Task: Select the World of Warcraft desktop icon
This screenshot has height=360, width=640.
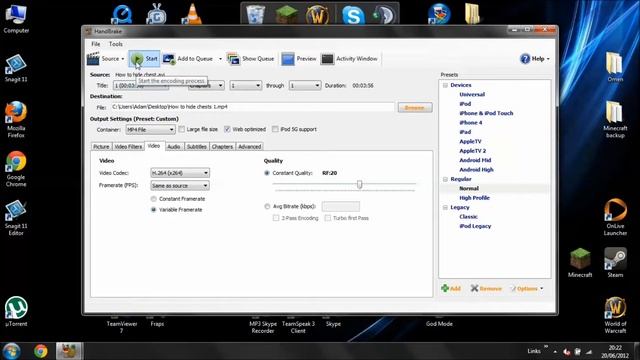Action: click(x=615, y=315)
